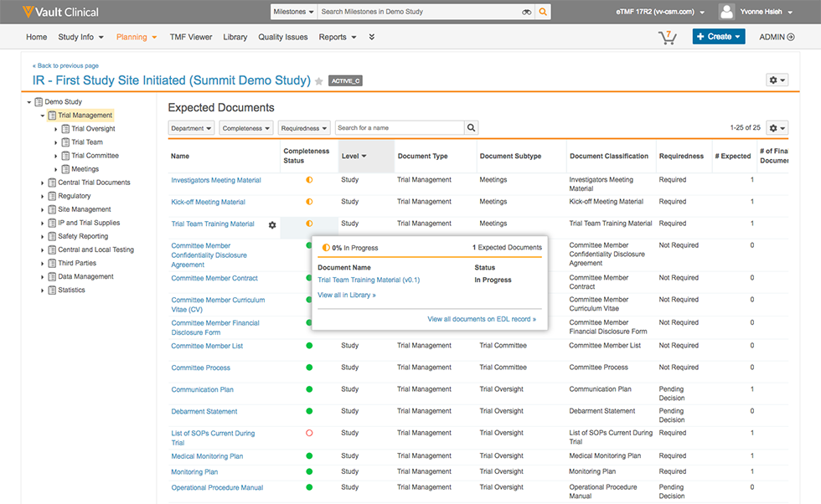Open the shopping cart icon
This screenshot has height=504, width=821.
tap(667, 37)
